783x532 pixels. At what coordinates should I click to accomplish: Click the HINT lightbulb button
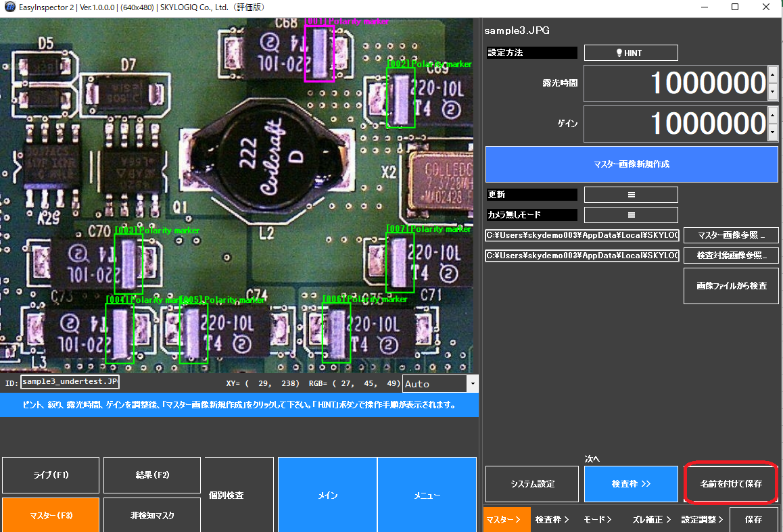coord(631,53)
